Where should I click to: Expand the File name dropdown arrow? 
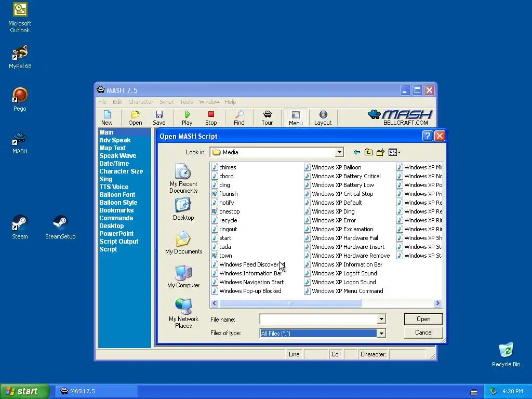click(x=381, y=319)
